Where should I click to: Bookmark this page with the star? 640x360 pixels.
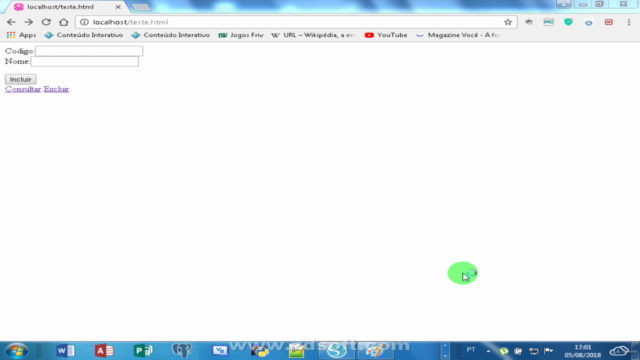pyautogui.click(x=508, y=22)
